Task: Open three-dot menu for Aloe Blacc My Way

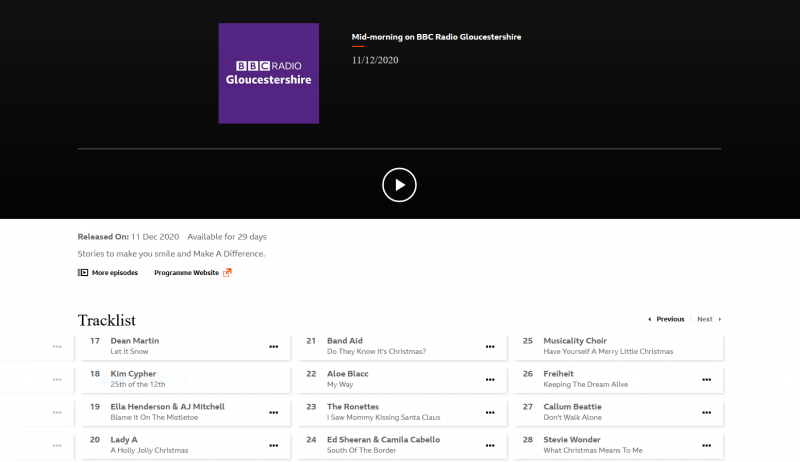Action: (x=490, y=380)
